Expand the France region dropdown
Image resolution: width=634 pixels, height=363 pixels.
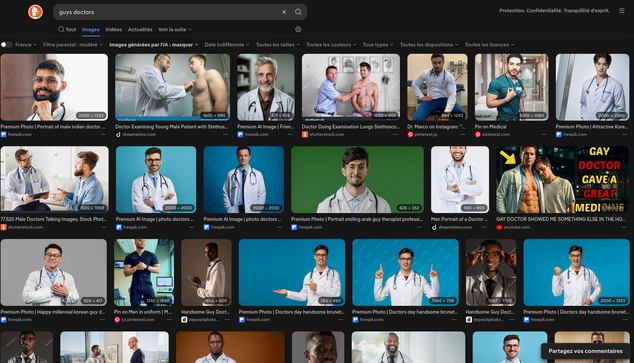(26, 44)
